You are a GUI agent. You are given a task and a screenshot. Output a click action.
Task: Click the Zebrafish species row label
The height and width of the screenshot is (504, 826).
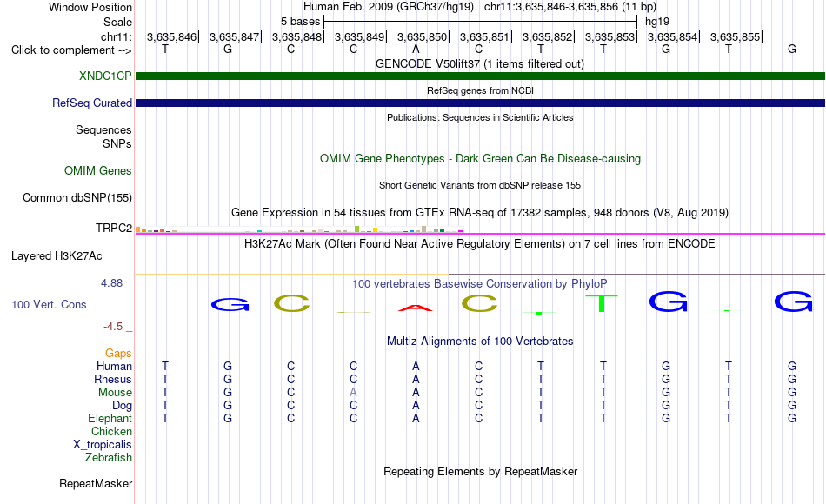(109, 457)
